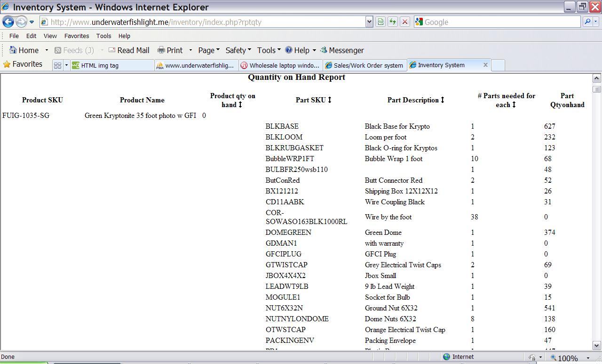Open the Help menu in menu bar
Screen dimensions: 602x364
point(124,36)
